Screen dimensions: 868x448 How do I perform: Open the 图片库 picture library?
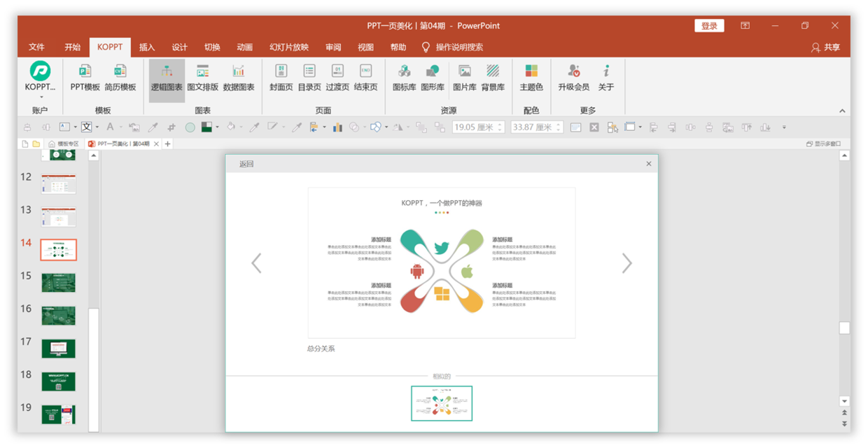pos(464,78)
